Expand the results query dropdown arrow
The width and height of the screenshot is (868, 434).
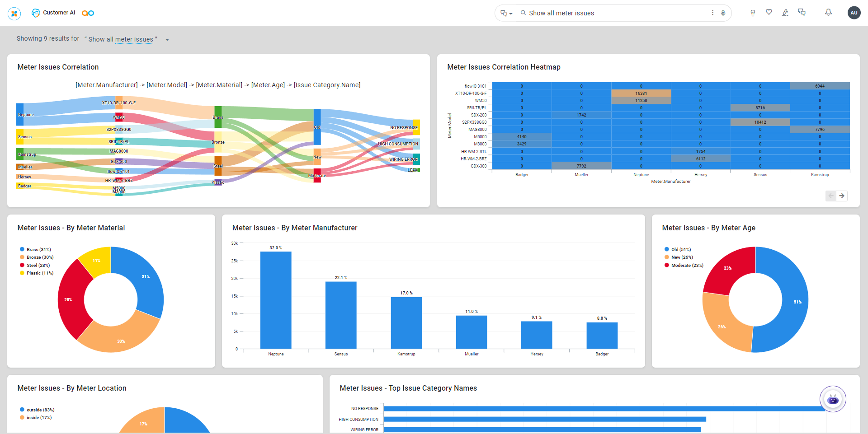tap(167, 40)
